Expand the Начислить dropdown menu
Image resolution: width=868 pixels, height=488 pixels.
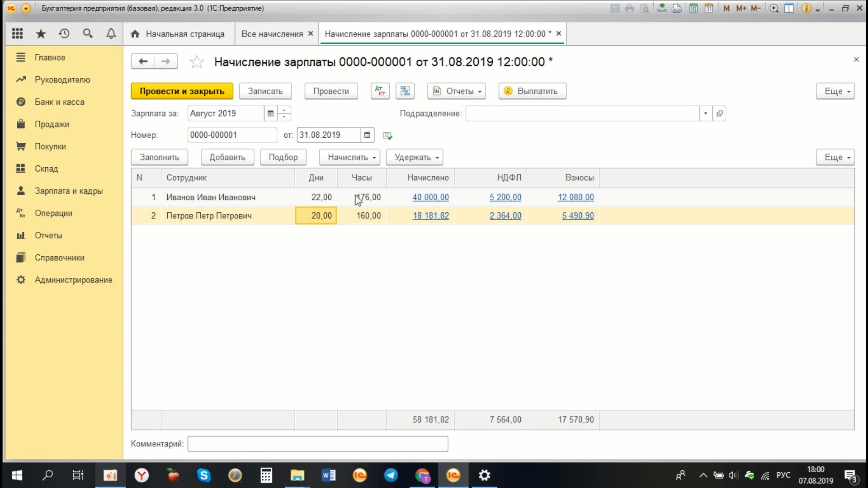349,157
